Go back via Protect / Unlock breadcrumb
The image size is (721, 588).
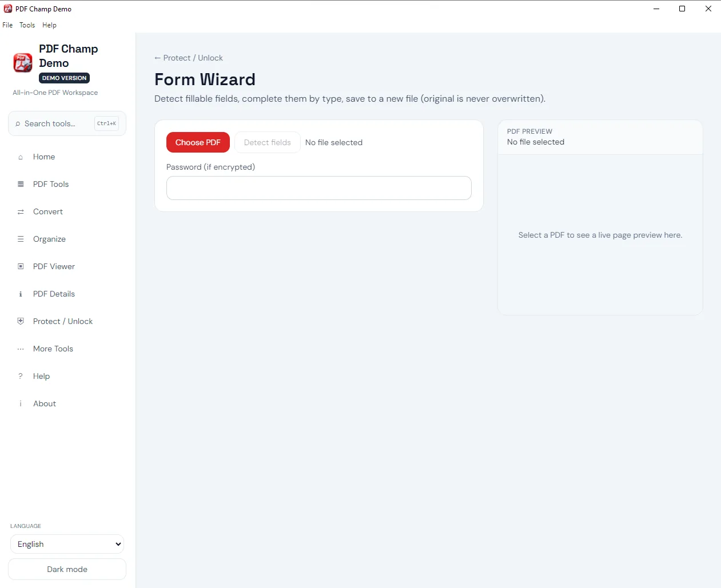pyautogui.click(x=189, y=58)
